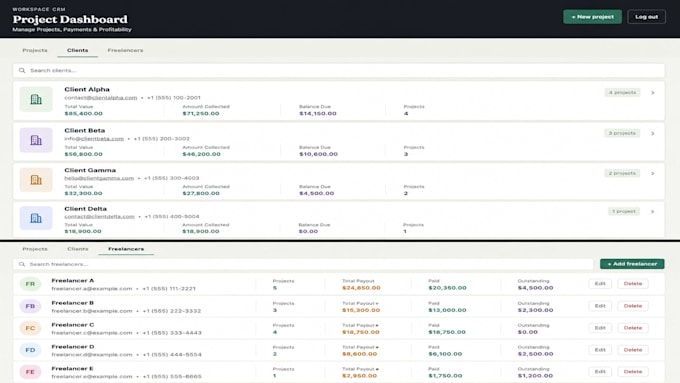Click Client Gamma orange building icon
This screenshot has height=383, width=680.
[x=36, y=180]
